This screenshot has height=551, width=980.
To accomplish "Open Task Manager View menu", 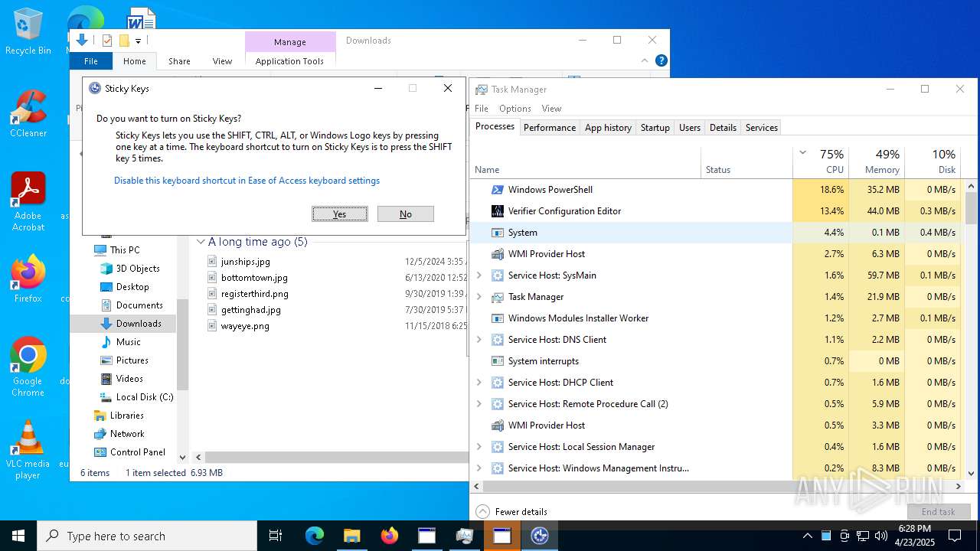I will (551, 109).
